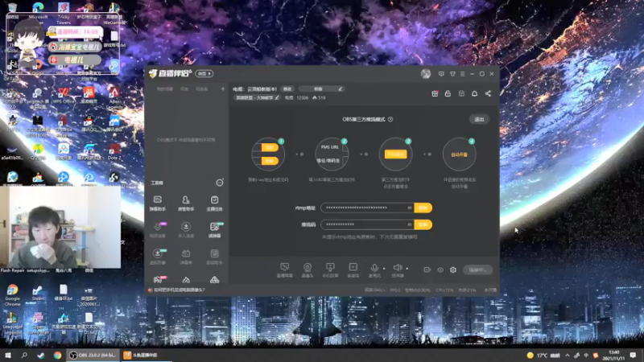Open the layout panel icon next to the bell
The height and width of the screenshot is (362, 644).
tap(461, 93)
